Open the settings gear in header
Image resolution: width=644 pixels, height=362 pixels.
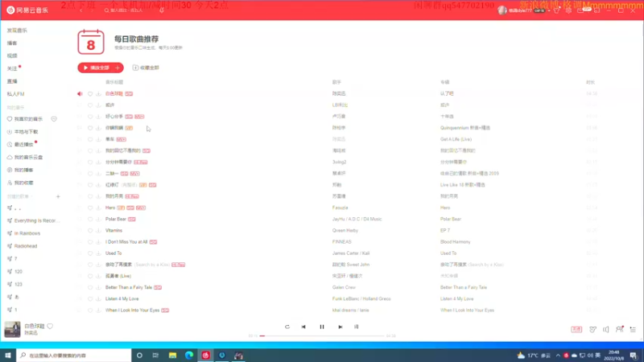(568, 10)
